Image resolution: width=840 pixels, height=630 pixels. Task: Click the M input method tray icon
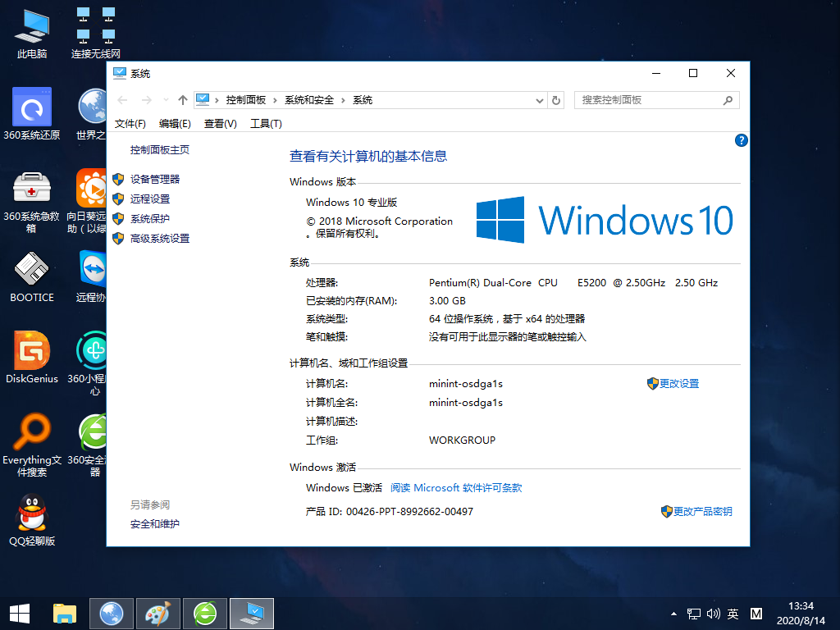point(756,614)
